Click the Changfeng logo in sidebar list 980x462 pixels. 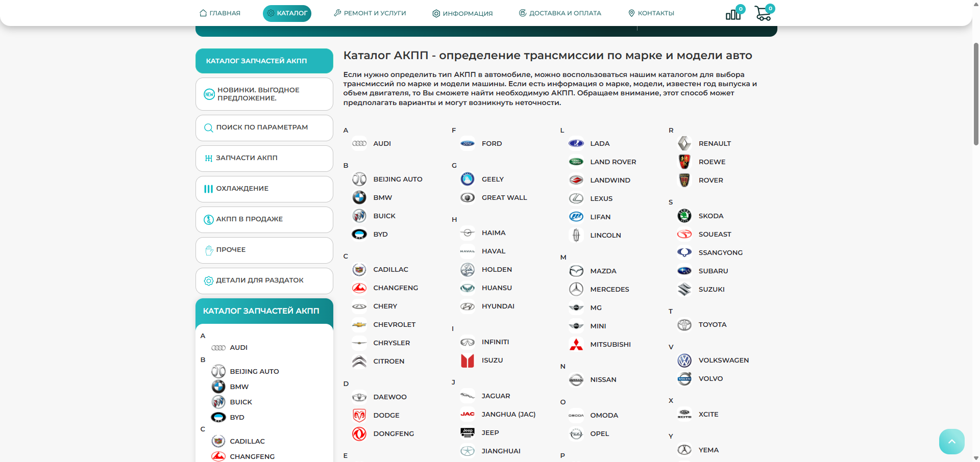(218, 456)
